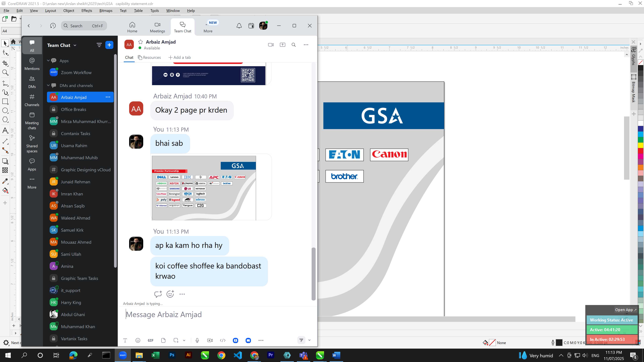The image size is (644, 362).
Task: Switch to the Zoom Meetings tab
Action: (157, 27)
